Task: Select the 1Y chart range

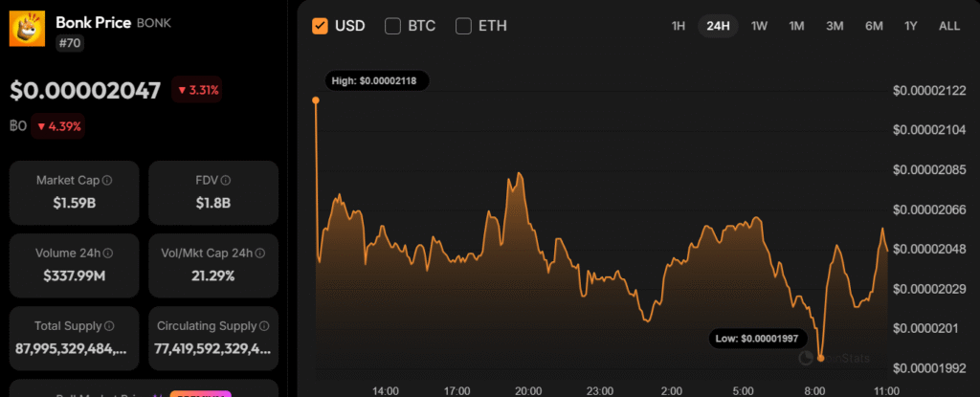Action: [x=910, y=26]
